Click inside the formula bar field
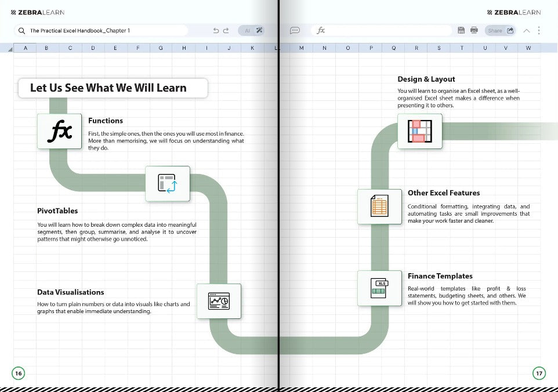Viewport: 558px width, 392px height. 381,31
